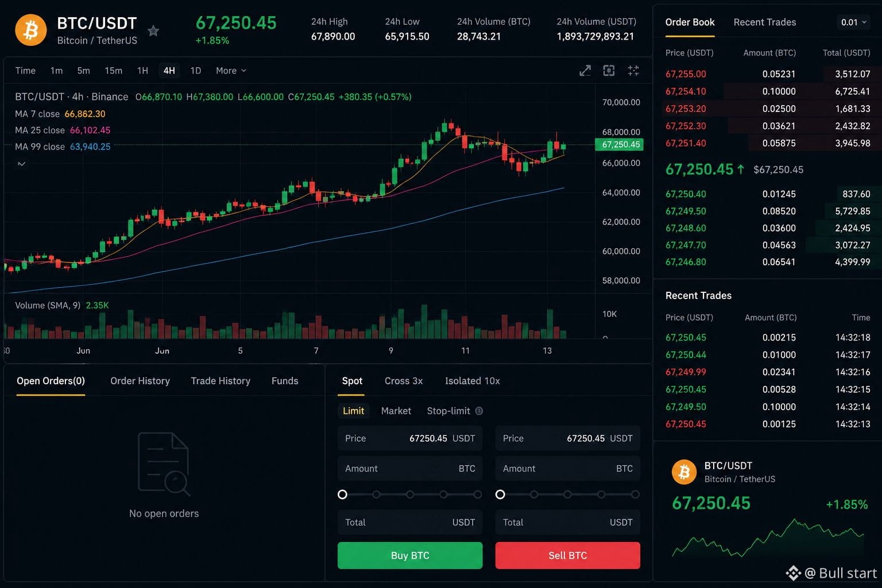Open the chart layout grid icon
The width and height of the screenshot is (882, 588).
(x=633, y=71)
